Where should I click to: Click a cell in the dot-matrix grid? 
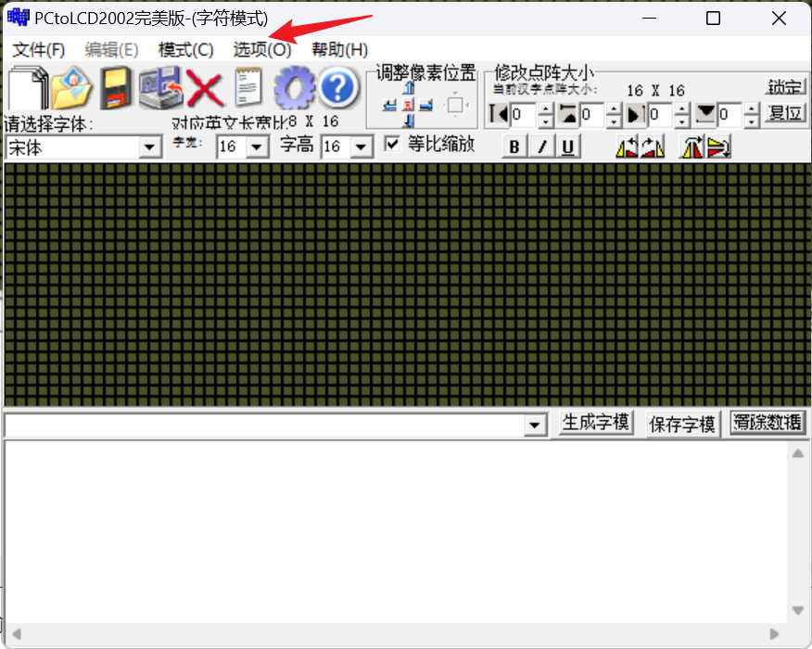pos(407,284)
